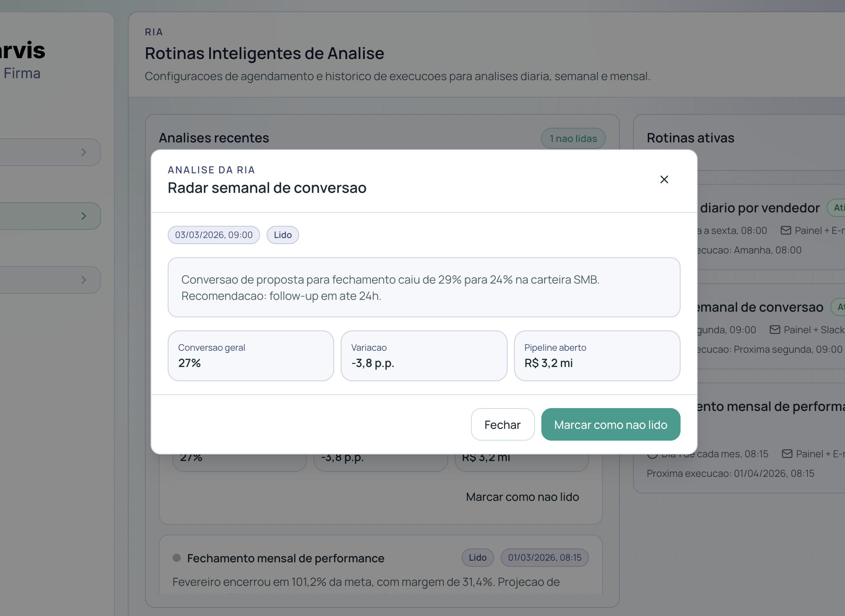Click Marcar como nao lido link behind dialog
This screenshot has width=845, height=616.
522,497
